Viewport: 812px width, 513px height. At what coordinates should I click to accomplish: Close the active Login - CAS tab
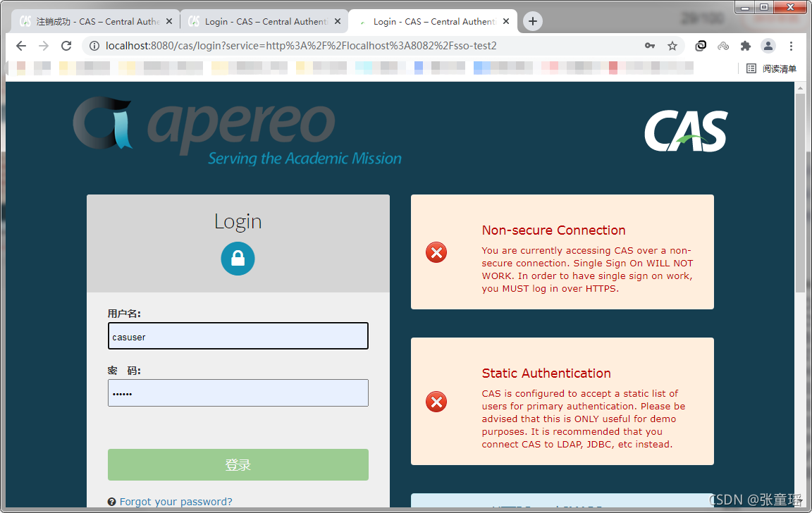coord(506,22)
